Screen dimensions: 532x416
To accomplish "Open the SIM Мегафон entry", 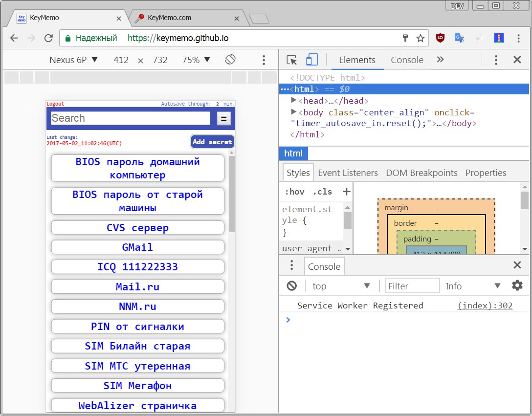I will pyautogui.click(x=137, y=386).
